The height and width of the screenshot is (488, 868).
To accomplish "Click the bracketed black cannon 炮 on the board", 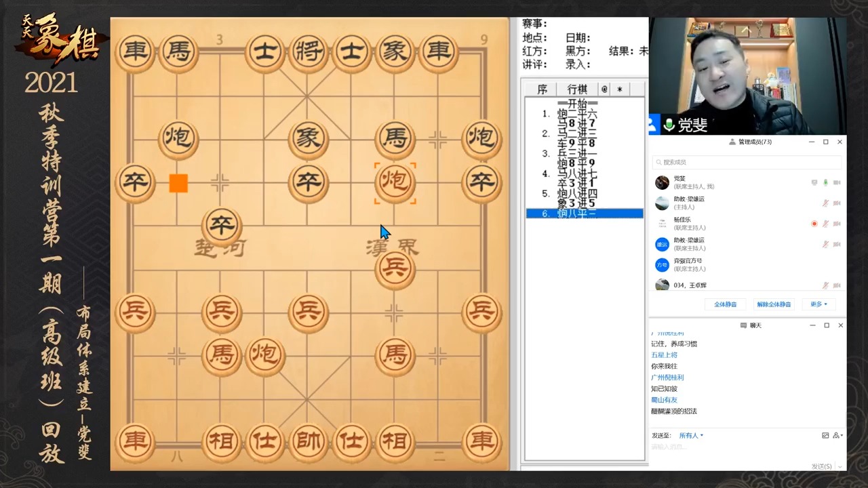I will (x=395, y=182).
